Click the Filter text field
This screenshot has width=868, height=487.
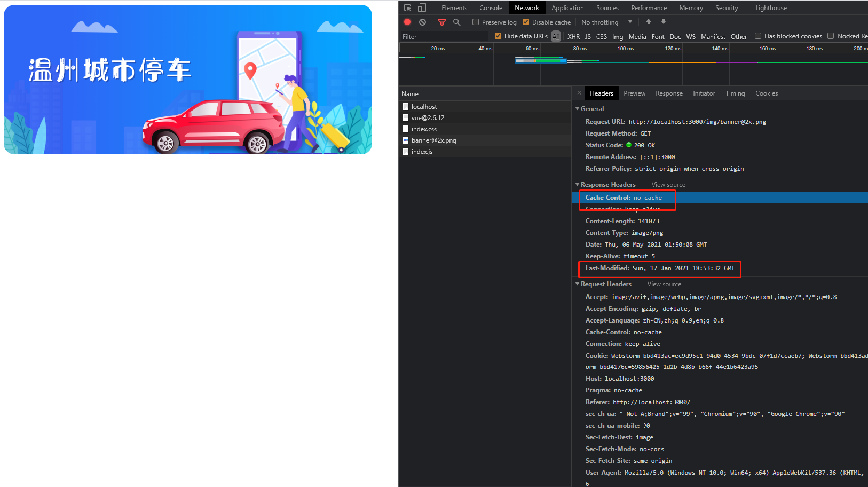tap(443, 36)
